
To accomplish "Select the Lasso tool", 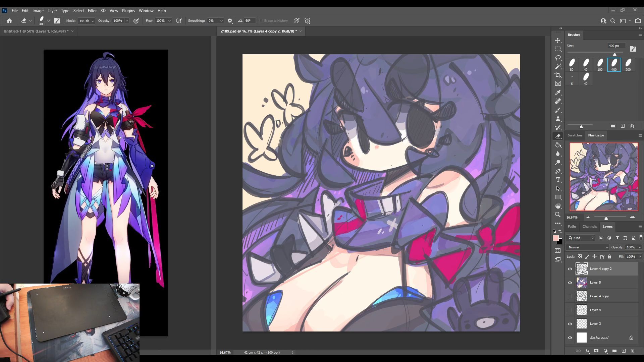I will coord(558,58).
